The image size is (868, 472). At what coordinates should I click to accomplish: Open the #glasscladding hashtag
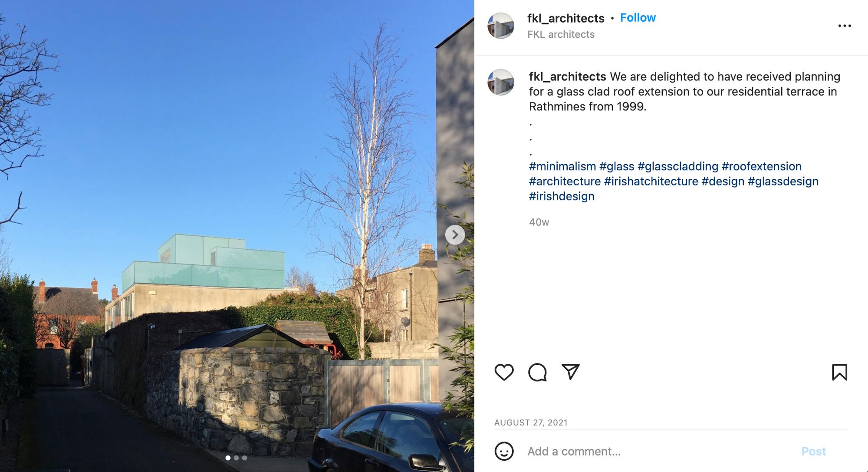(678, 166)
